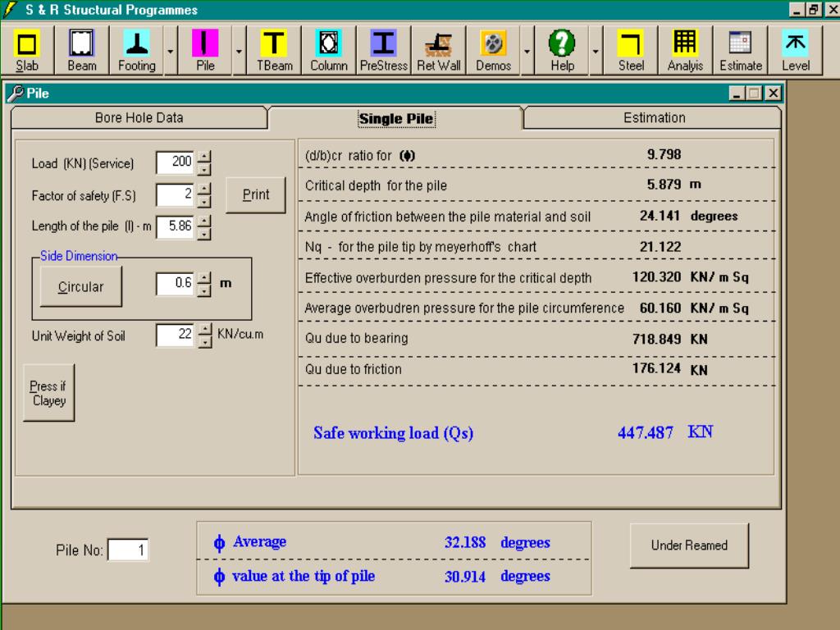The width and height of the screenshot is (840, 630).
Task: Minimize the Pile window
Action: click(737, 94)
